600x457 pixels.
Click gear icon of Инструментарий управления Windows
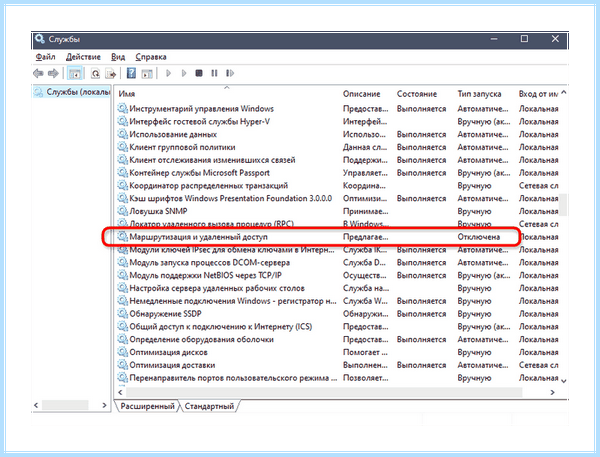pos(122,109)
